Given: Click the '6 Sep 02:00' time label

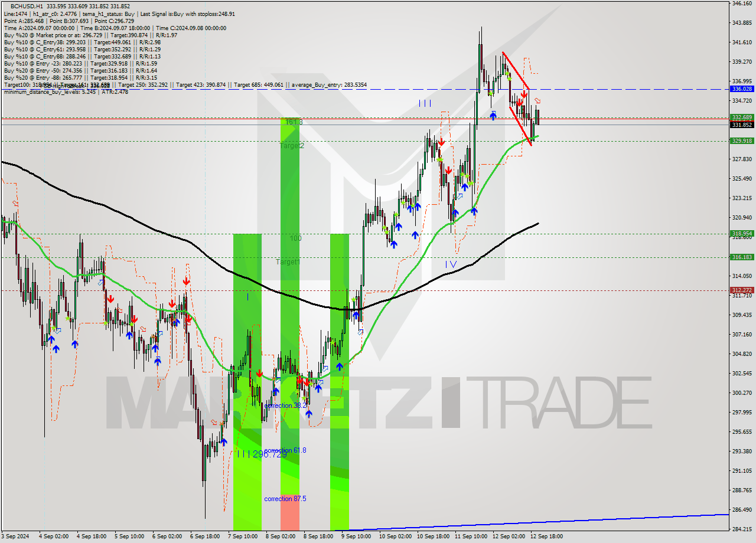Looking at the screenshot, I should [167, 537].
